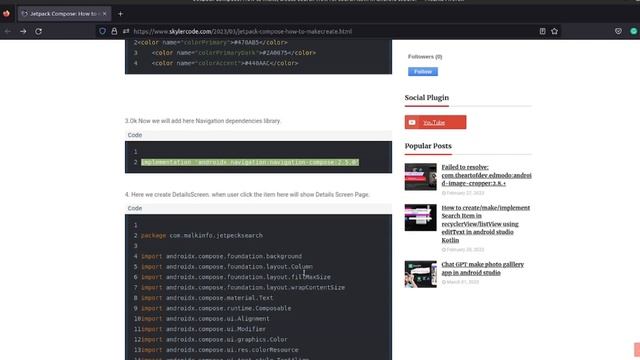The height and width of the screenshot is (360, 640).
Task: Click the 'Code' label above implementation snippet
Action: coord(135,135)
